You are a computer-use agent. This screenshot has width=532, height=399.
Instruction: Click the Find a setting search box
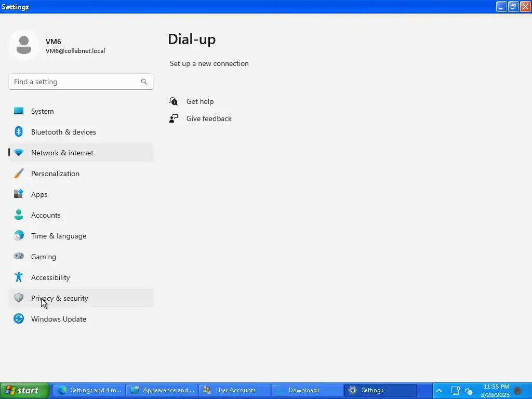[x=81, y=82]
